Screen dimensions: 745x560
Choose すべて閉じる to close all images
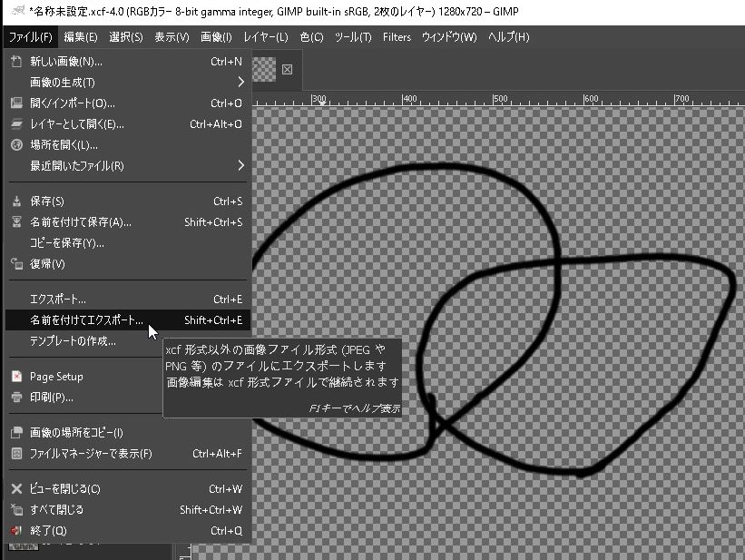tap(56, 510)
